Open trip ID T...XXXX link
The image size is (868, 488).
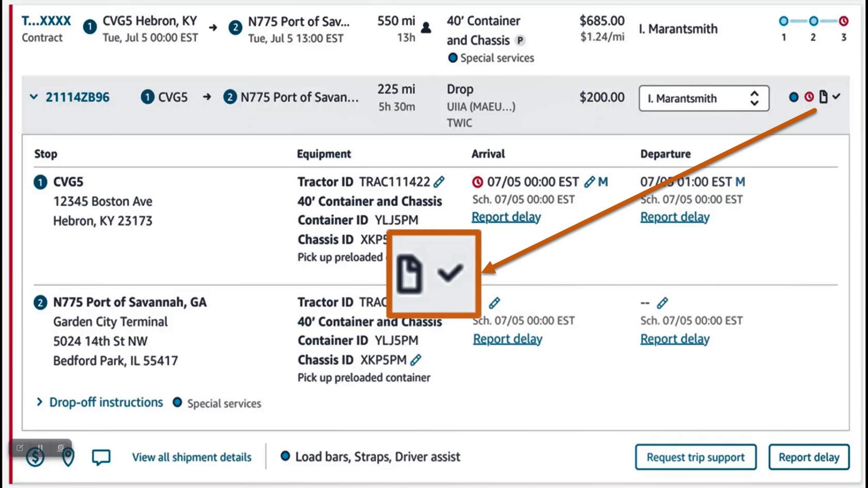pos(46,21)
